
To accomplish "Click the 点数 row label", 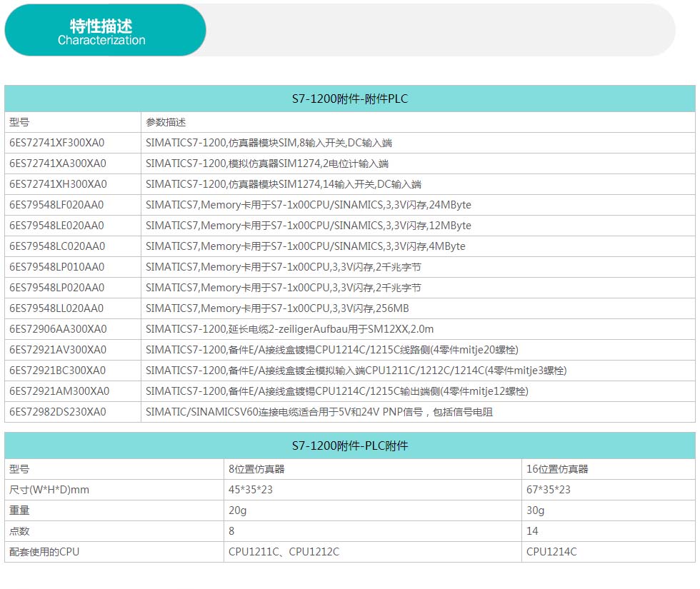I will click(19, 531).
